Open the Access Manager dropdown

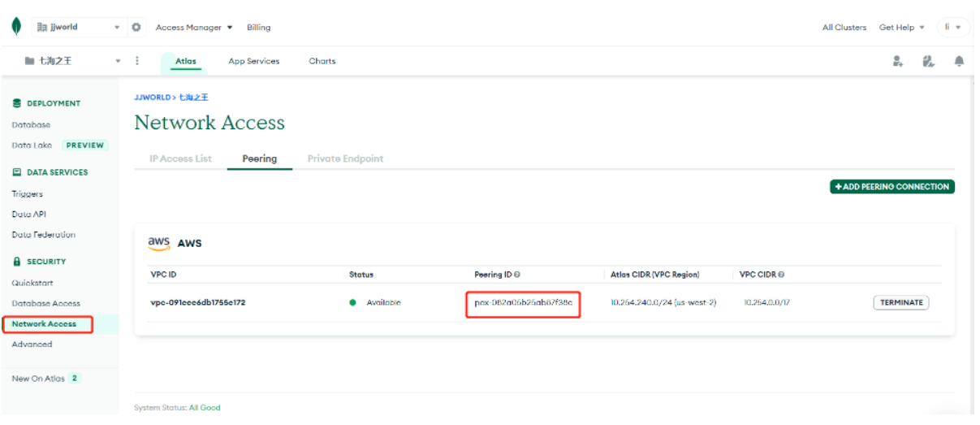click(194, 27)
